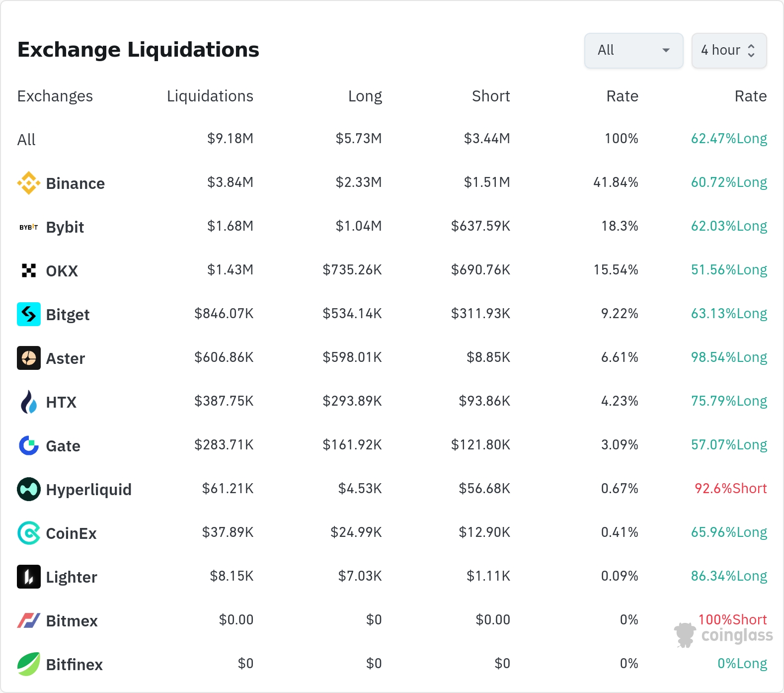Click the Aster logo icon
Screen dimensions: 784x693
pos(29,358)
